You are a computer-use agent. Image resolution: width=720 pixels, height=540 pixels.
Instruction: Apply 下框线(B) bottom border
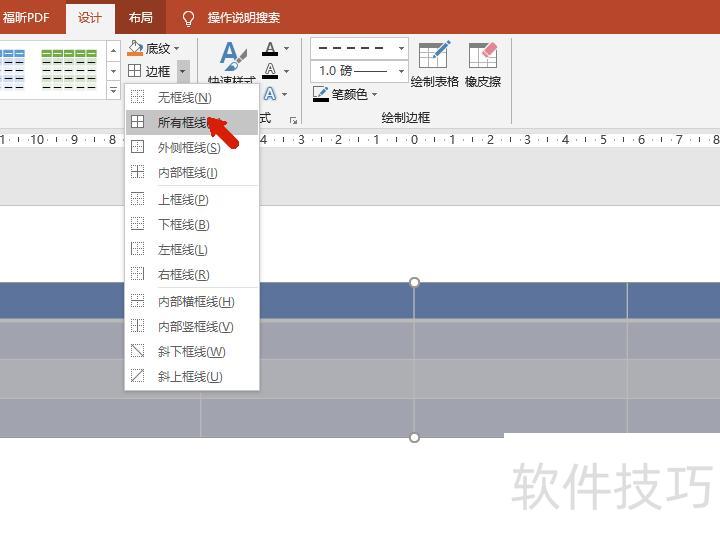point(192,225)
